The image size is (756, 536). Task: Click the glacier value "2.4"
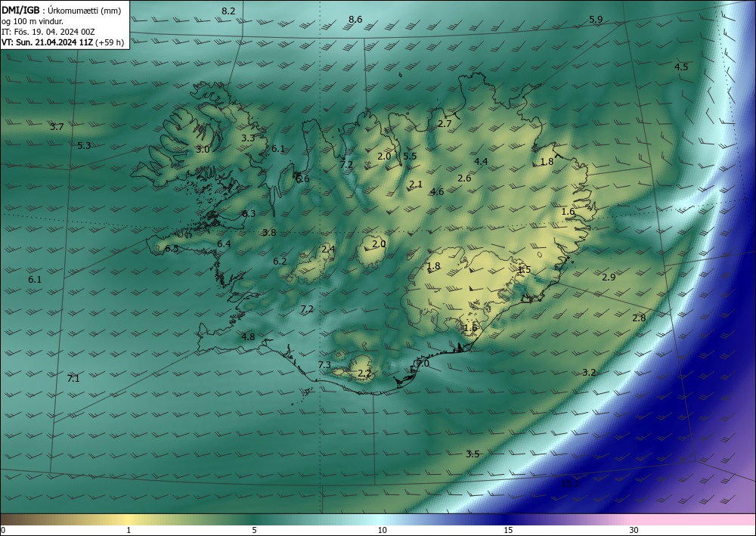click(328, 249)
